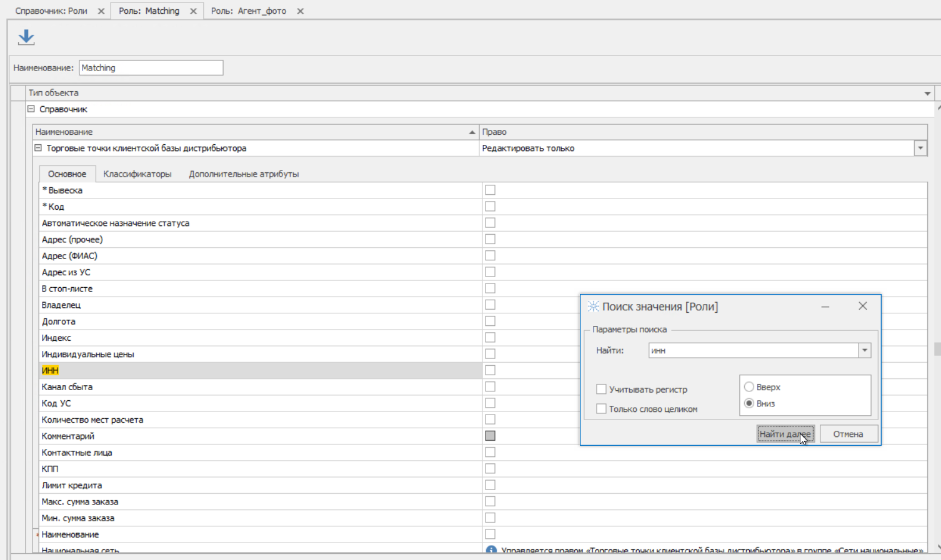Toggle Автоматическое назначение статуса checkbox
941x560 pixels.
pos(490,223)
